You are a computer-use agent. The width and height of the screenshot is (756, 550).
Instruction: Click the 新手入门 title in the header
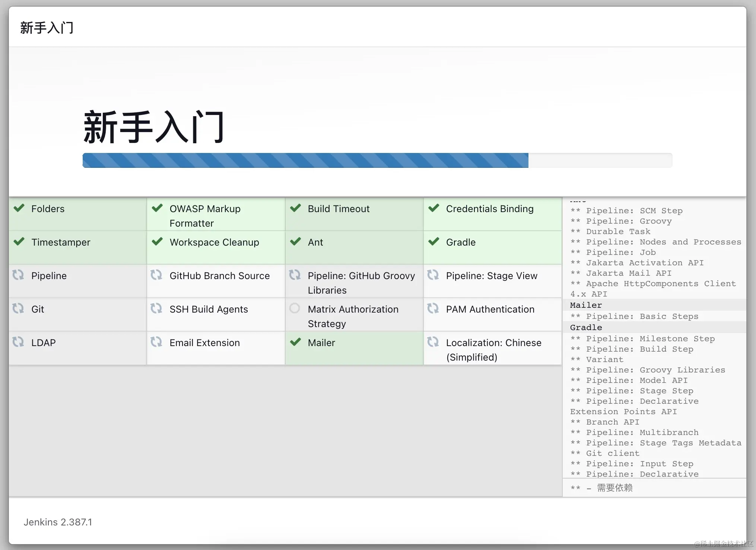click(x=47, y=28)
